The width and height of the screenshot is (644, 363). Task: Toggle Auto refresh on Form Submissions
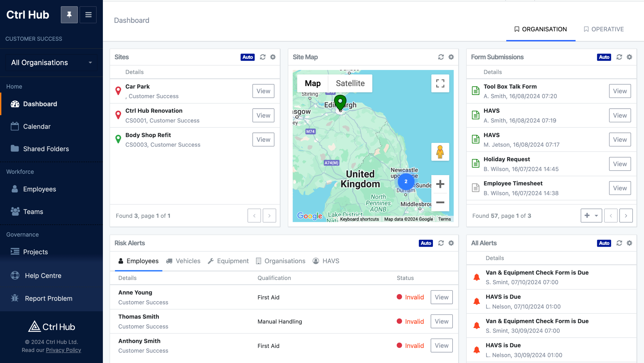pyautogui.click(x=604, y=57)
